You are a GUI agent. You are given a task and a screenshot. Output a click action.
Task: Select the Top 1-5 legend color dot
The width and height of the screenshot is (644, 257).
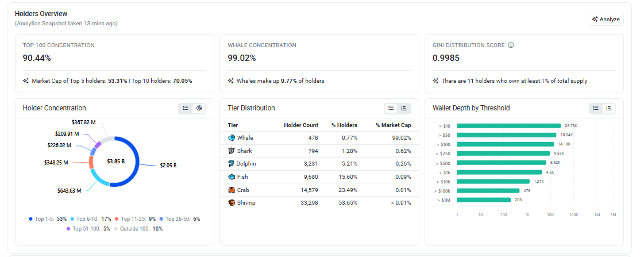tap(31, 219)
